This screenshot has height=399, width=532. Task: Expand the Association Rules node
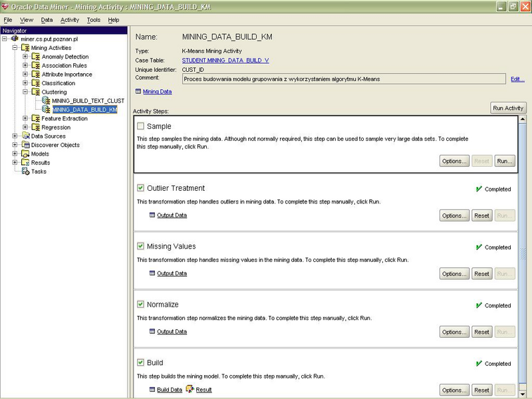click(25, 65)
